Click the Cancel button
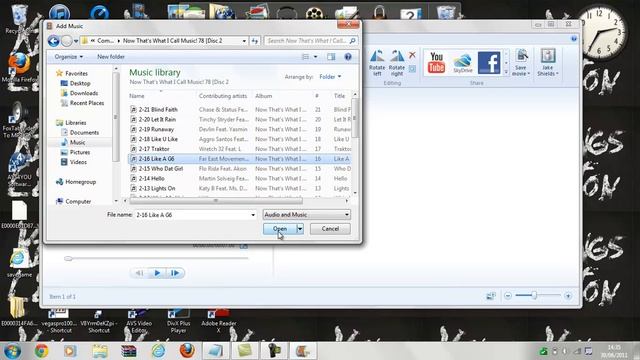The height and width of the screenshot is (360, 640). tap(330, 229)
